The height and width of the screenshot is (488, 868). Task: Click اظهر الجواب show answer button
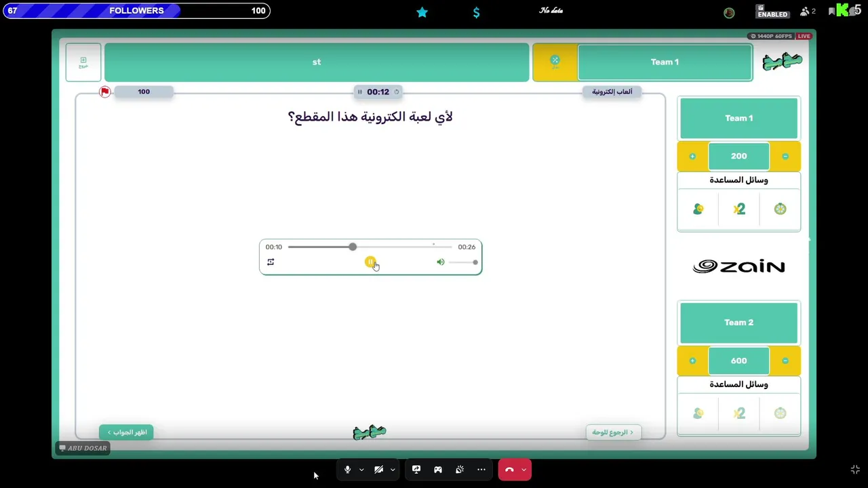pyautogui.click(x=127, y=432)
